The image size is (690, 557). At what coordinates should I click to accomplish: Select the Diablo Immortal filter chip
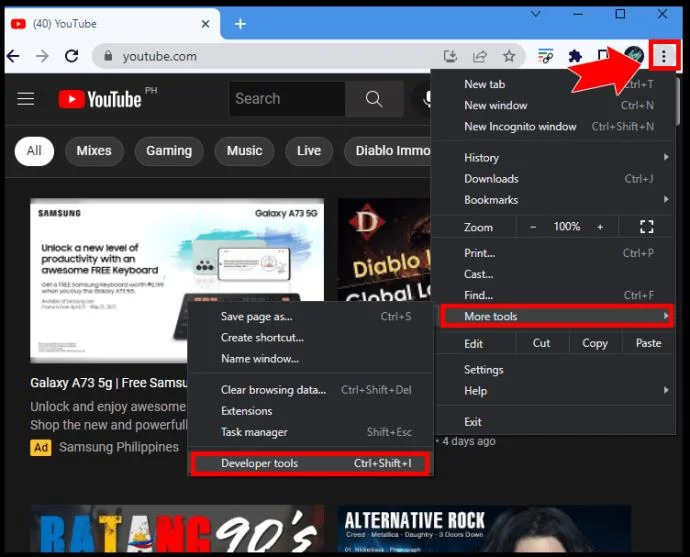coord(388,151)
